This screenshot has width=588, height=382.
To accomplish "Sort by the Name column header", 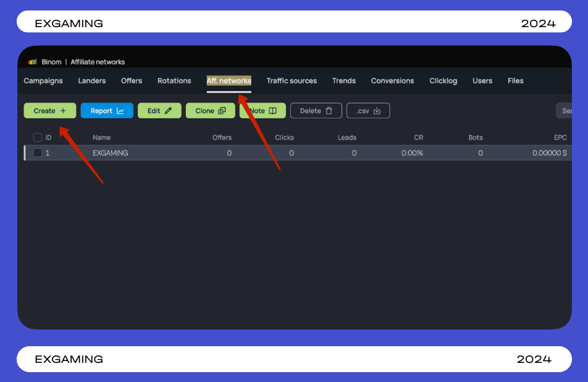I will [x=102, y=138].
